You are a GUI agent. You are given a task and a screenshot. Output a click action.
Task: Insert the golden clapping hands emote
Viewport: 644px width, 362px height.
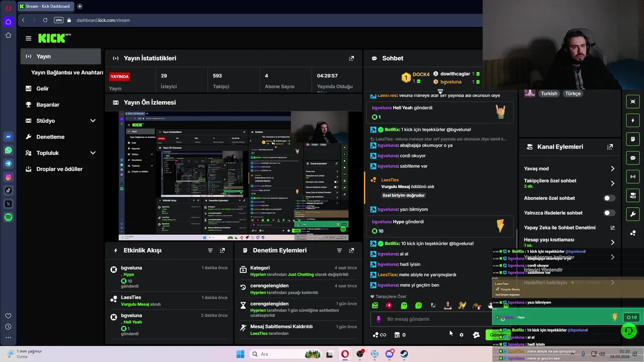point(462,305)
